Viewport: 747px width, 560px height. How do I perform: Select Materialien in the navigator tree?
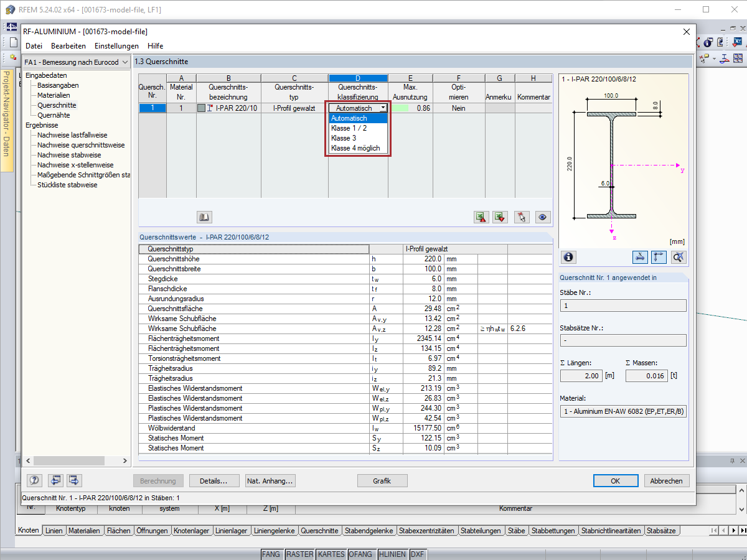coord(54,95)
